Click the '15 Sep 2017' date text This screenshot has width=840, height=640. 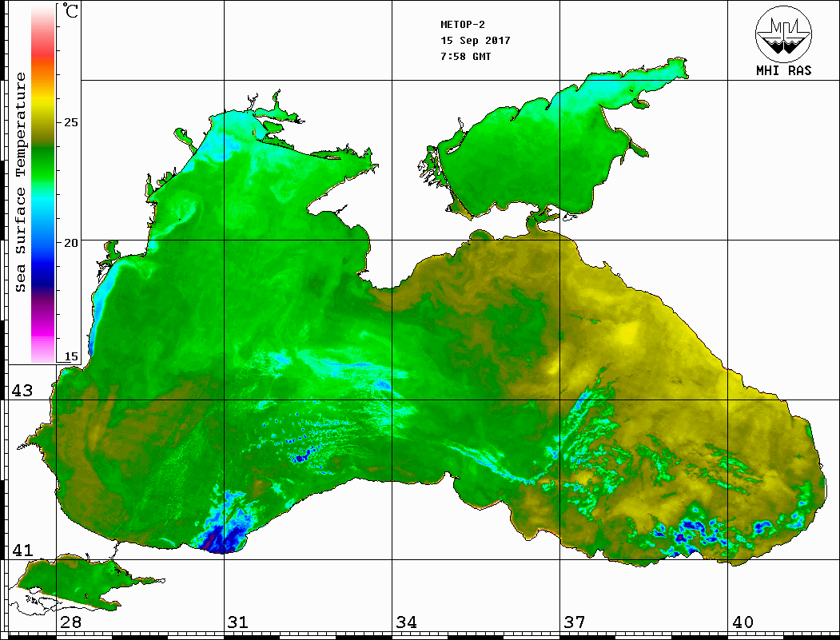click(x=476, y=41)
